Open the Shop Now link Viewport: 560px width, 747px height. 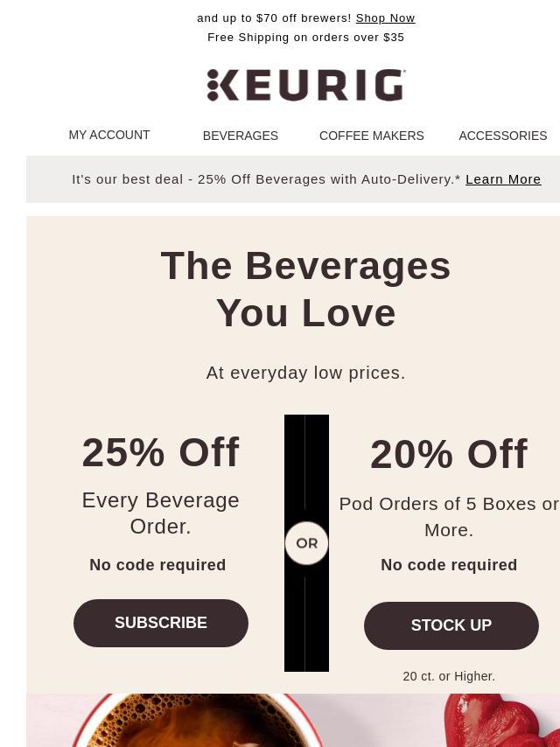(385, 18)
